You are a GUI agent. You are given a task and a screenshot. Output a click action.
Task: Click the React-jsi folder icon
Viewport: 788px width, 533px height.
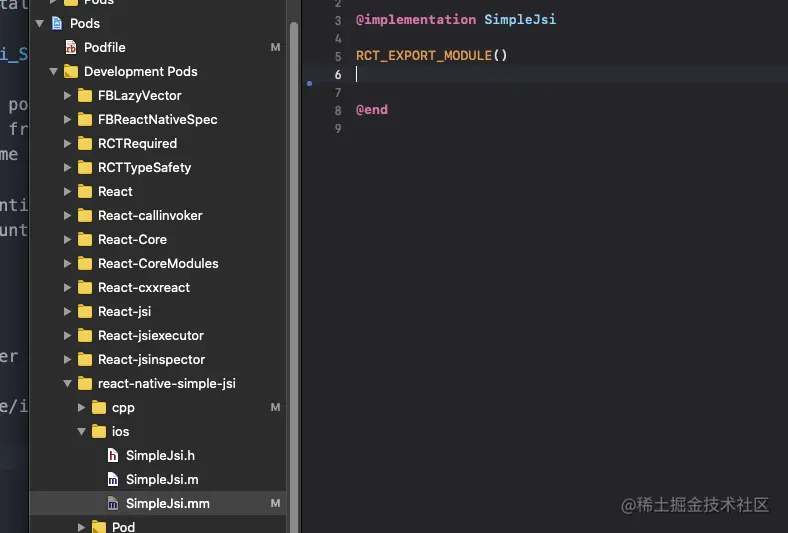coord(85,311)
